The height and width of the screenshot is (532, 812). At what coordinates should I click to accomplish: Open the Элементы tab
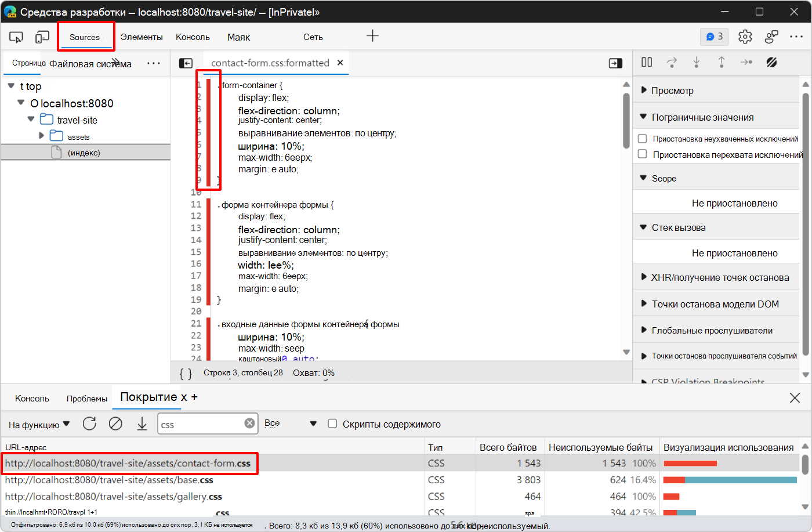(142, 37)
